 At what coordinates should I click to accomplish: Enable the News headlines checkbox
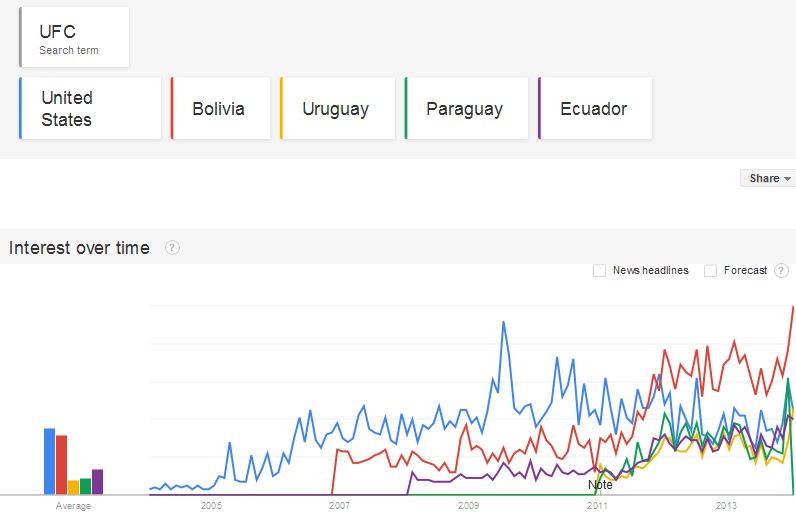pyautogui.click(x=599, y=270)
